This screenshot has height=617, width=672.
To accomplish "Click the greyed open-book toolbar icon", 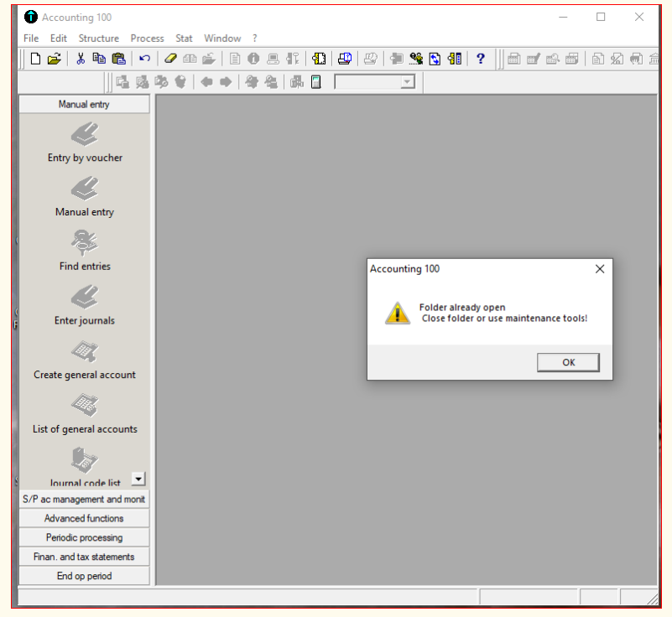I will click(190, 59).
